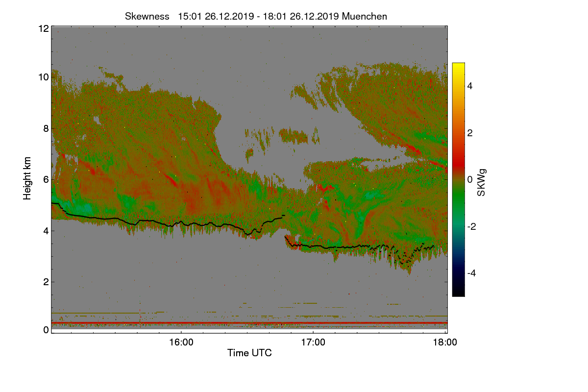Image resolution: width=588 pixels, height=392 pixels.
Task: Click the 17:00 time tick label
Action: 313,342
